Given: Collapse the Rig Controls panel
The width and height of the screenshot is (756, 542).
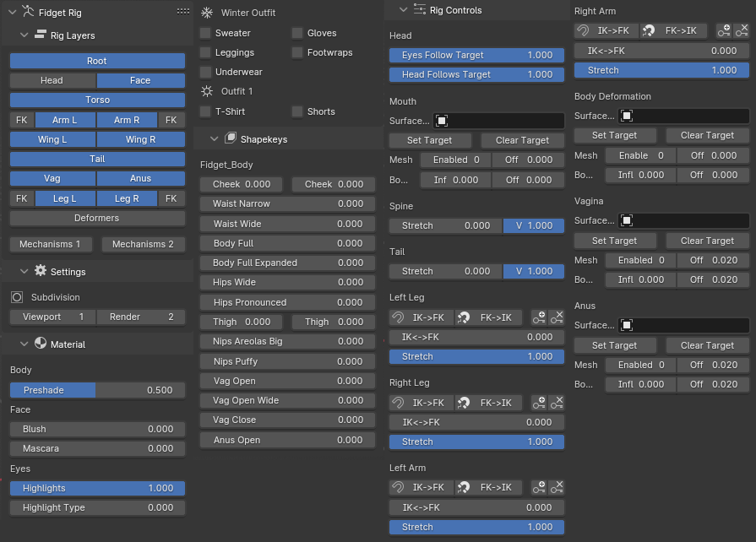Looking at the screenshot, I should tap(403, 9).
